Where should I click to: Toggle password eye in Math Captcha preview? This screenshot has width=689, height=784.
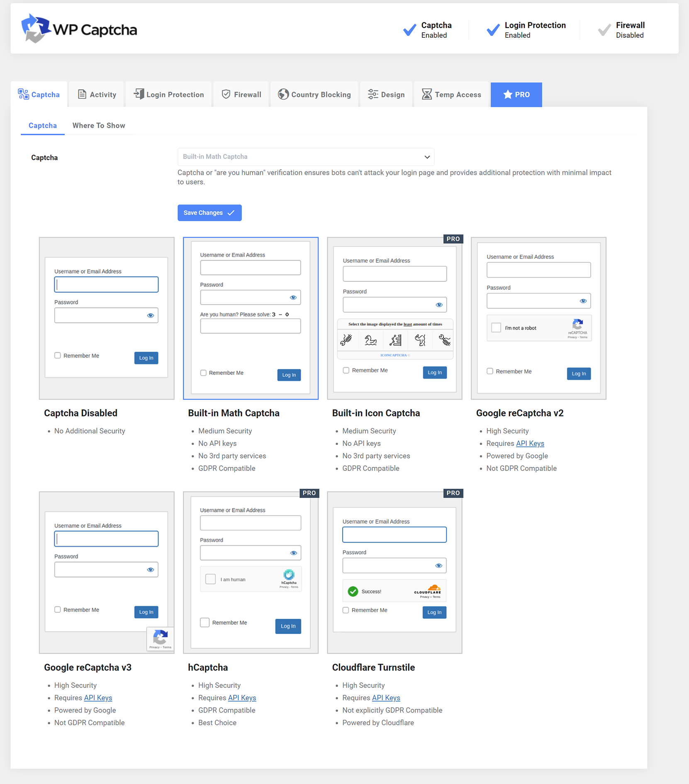(x=293, y=298)
